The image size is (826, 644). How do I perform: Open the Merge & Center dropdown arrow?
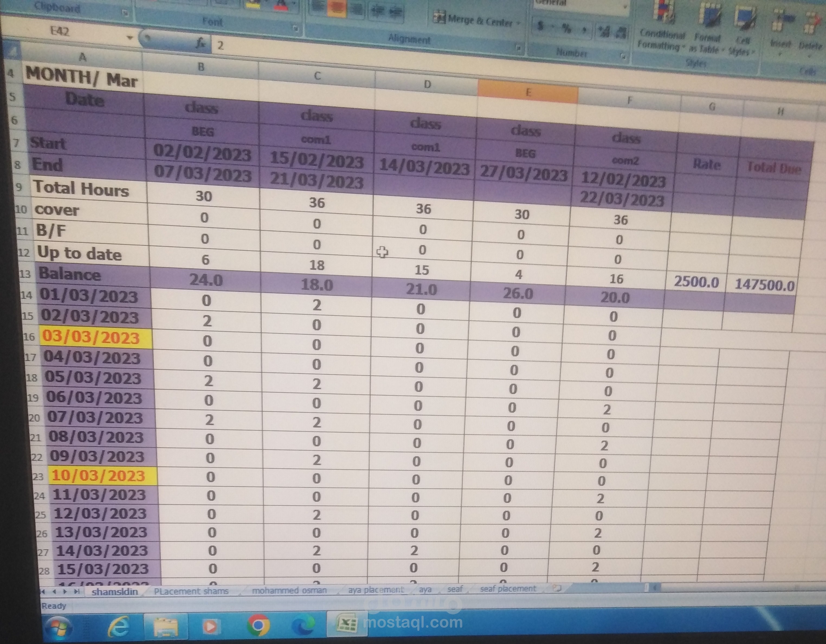pyautogui.click(x=518, y=24)
